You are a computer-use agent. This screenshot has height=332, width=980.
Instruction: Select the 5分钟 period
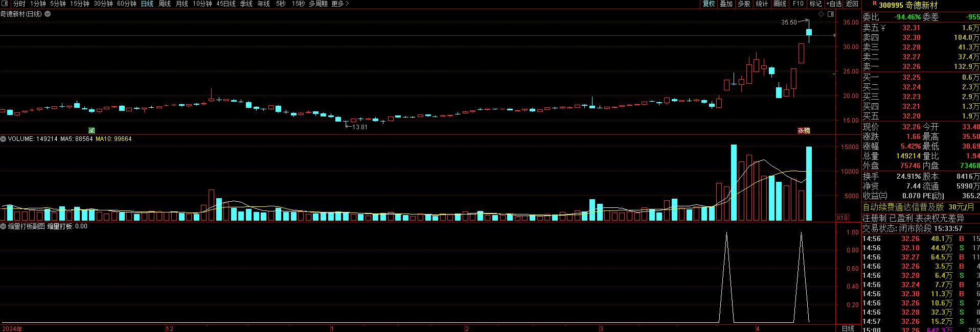click(x=58, y=4)
